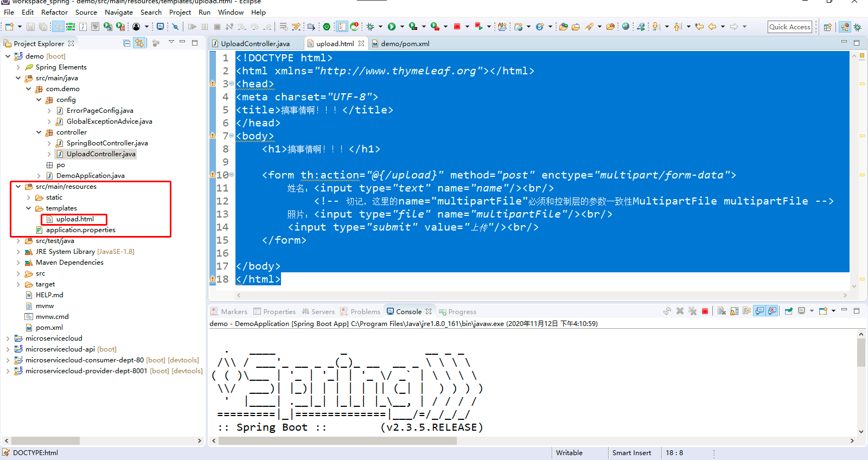Click the Next Annotation down-arrow icon
The height and width of the screenshot is (460, 868).
pyautogui.click(x=656, y=27)
